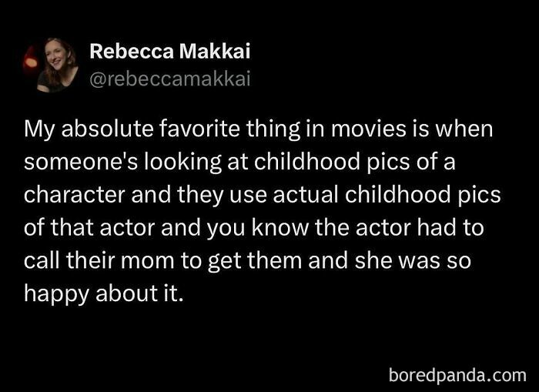Click the words "about it." ending the tweet
The image size is (539, 392).
pos(140,294)
